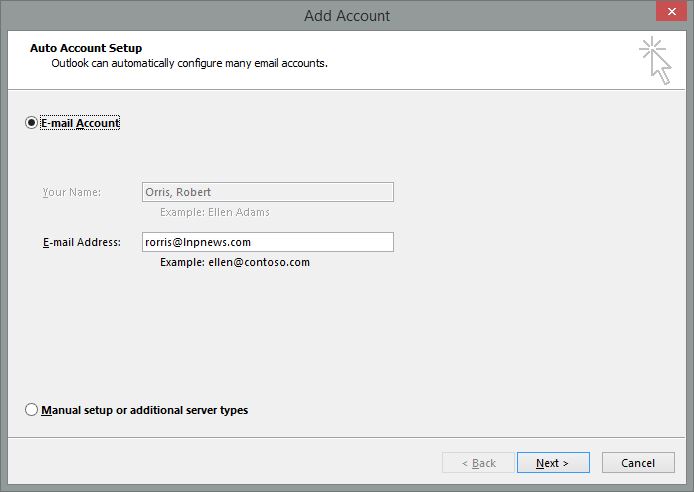
Task: Click the grayed-out Back button
Action: click(x=478, y=463)
